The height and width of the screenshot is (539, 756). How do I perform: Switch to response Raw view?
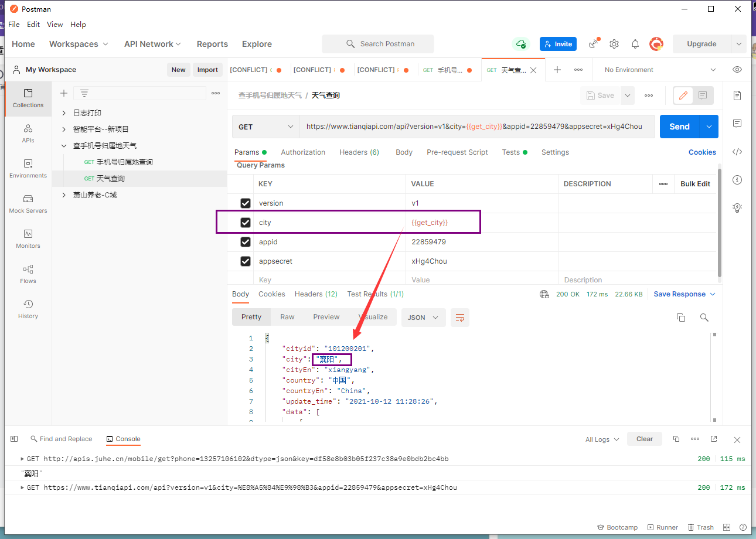click(287, 317)
